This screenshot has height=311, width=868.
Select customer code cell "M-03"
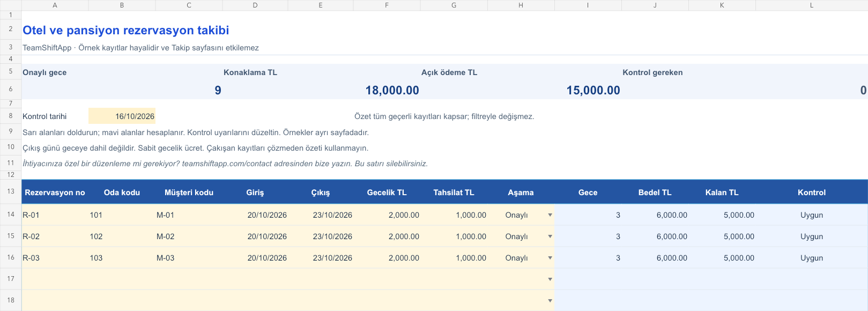(x=189, y=258)
